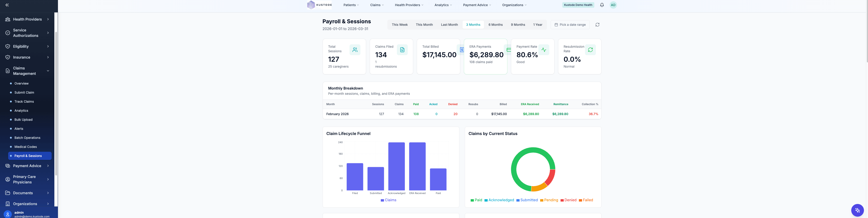Click the Claims Filed document icon
Screen dimensions: 868x218
(x=402, y=50)
